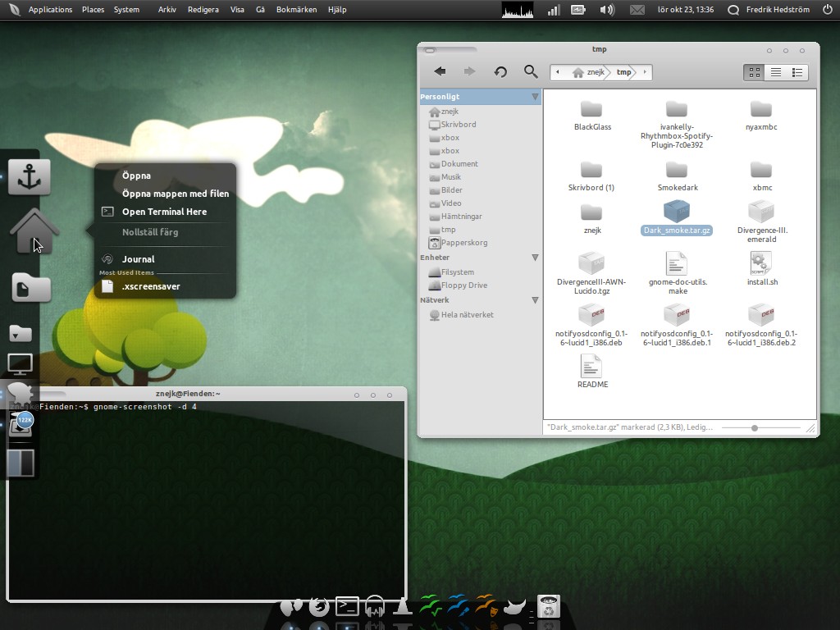The height and width of the screenshot is (630, 840).
Task: Select the Smokedark folder
Action: pyautogui.click(x=677, y=176)
